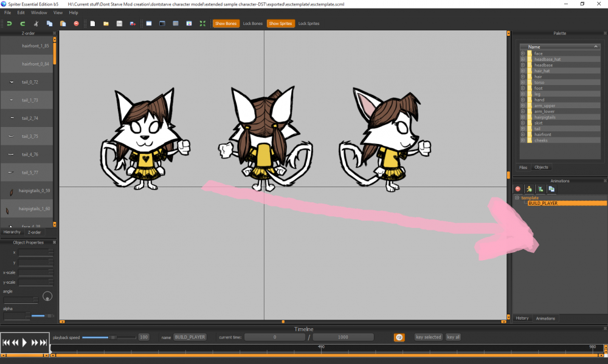Viewport: 608px width, 364px height.
Task: Close the Animations panel
Action: (605, 181)
